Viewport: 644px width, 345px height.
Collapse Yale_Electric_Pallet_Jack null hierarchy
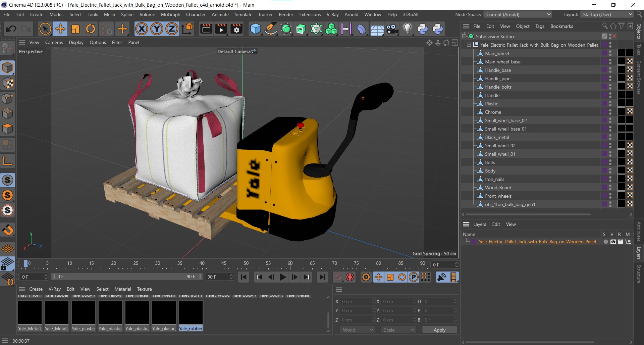click(469, 45)
